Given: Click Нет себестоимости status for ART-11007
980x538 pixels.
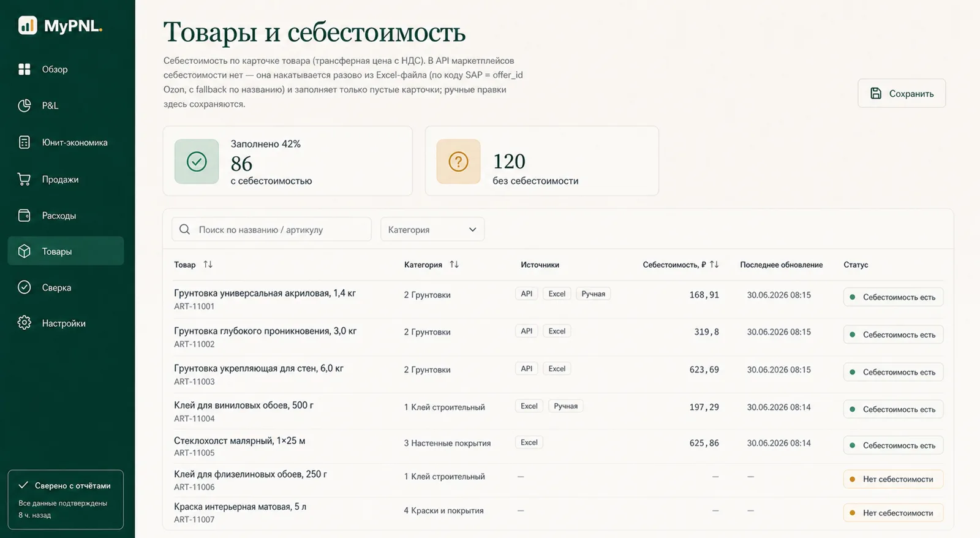Looking at the screenshot, I should (x=893, y=513).
